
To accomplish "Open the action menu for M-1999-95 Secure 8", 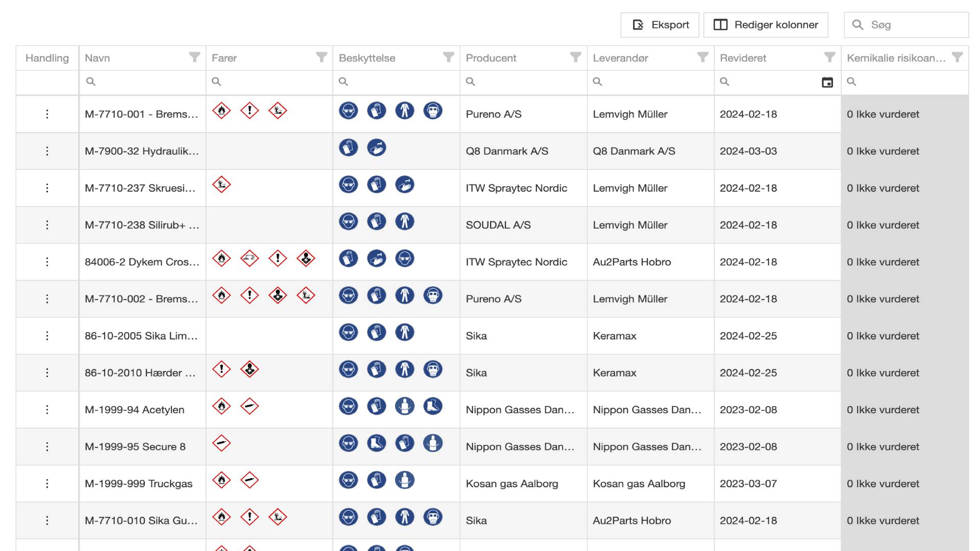I will [47, 446].
